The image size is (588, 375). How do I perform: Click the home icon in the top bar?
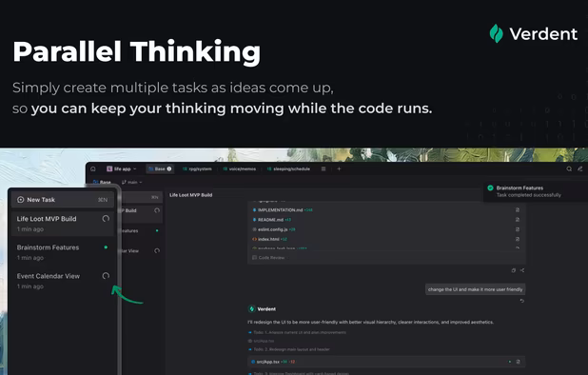coord(93,169)
